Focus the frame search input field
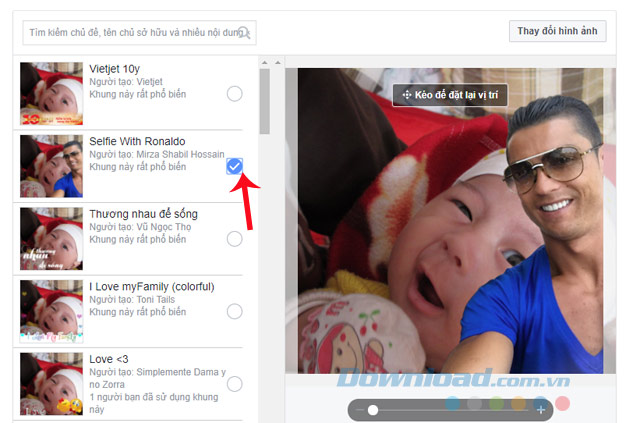 point(139,33)
